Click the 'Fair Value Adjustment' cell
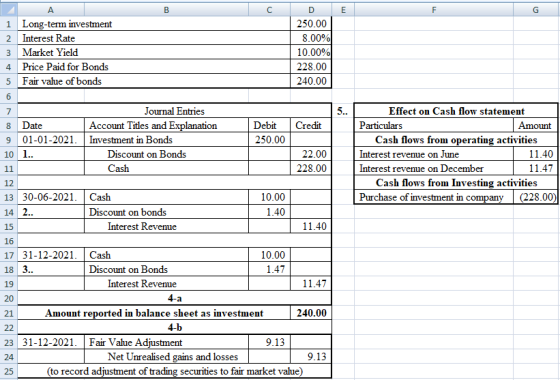This screenshot has height=380, width=560. pyautogui.click(x=166, y=342)
